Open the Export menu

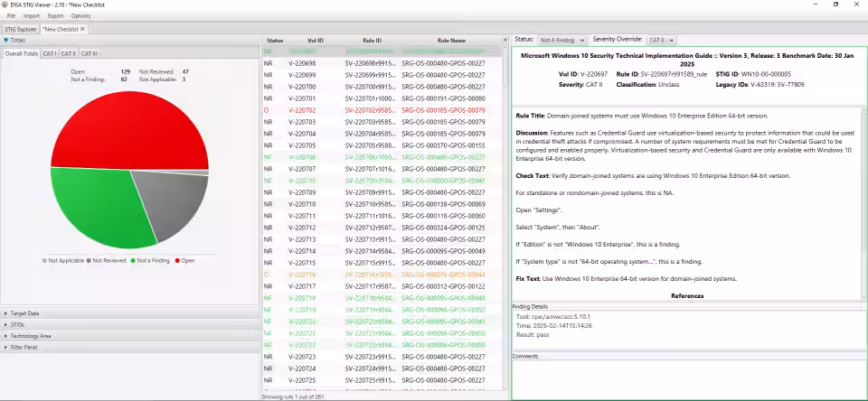pos(55,15)
